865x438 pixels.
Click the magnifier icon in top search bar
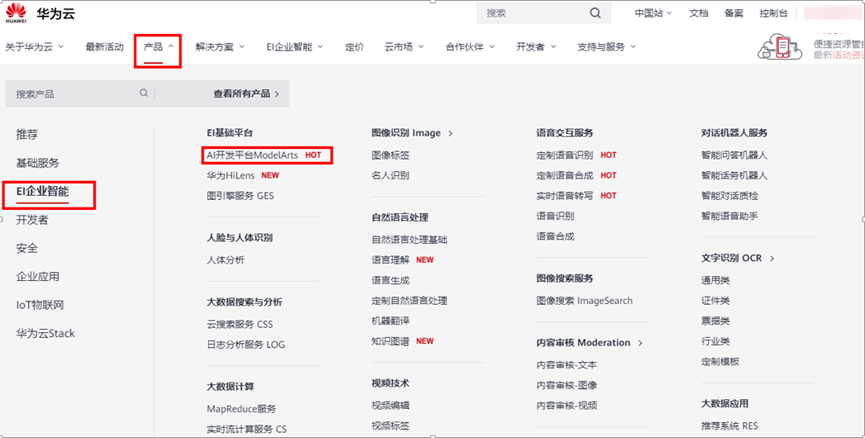click(x=595, y=14)
